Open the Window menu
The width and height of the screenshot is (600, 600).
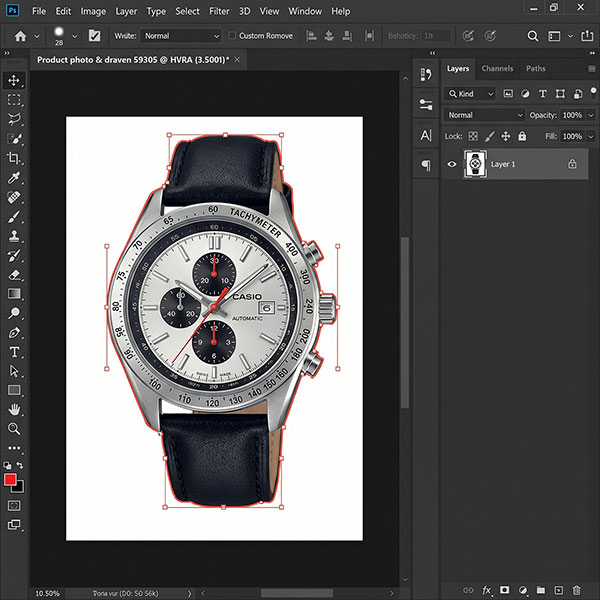pyautogui.click(x=305, y=11)
